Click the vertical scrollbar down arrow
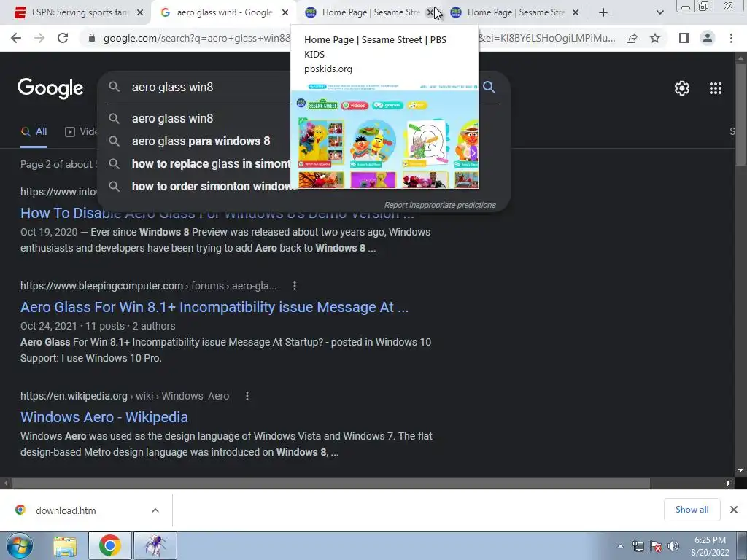Image resolution: width=747 pixels, height=560 pixels. [x=740, y=470]
